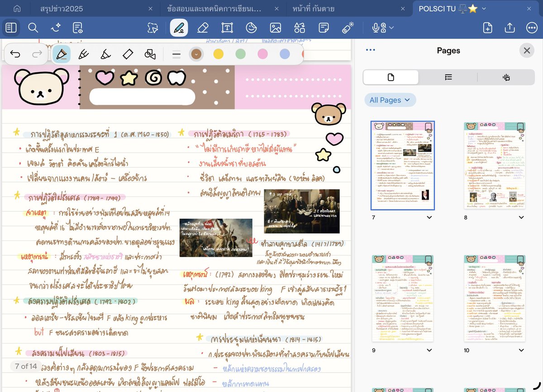Open page 7 thumbnail

403,166
